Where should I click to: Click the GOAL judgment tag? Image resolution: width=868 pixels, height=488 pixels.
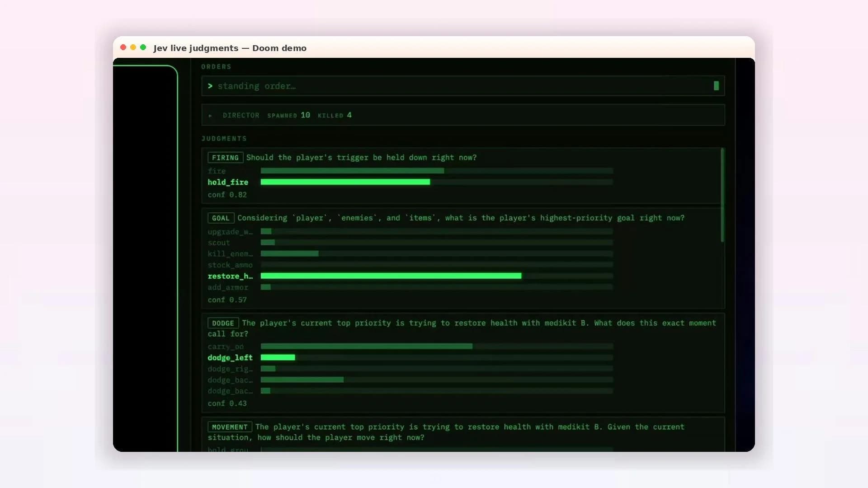[221, 218]
